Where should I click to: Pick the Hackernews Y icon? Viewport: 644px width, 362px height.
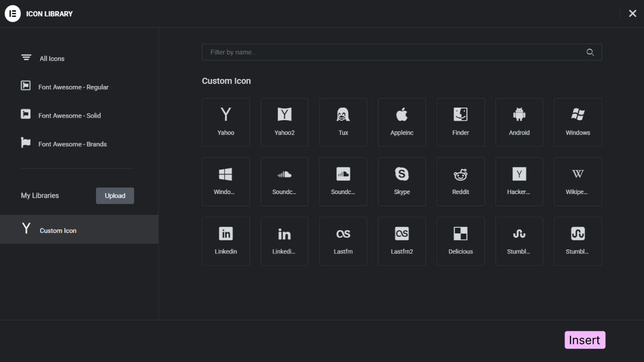coord(519,182)
